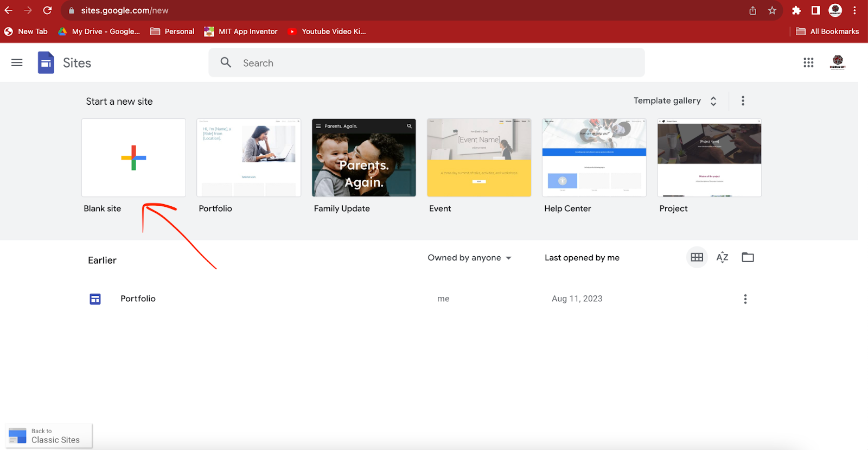Open more options beside Template gallery

743,101
